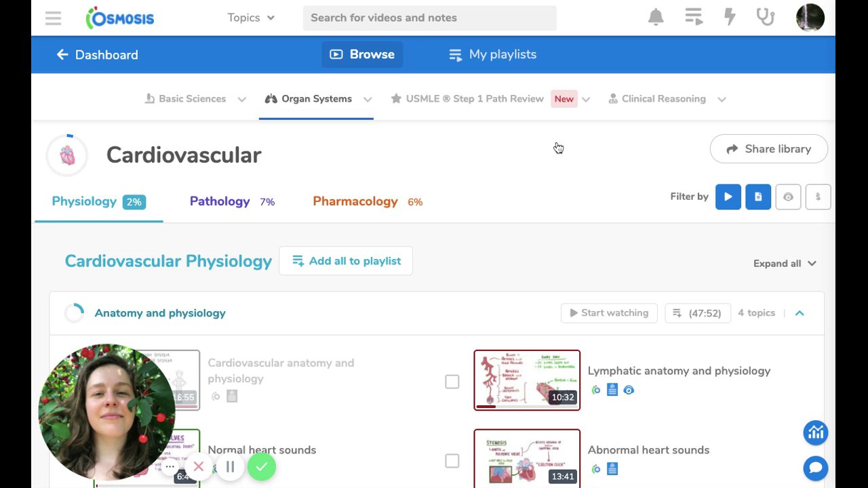Tick the Abnormal heart sounds checkbox

click(452, 462)
